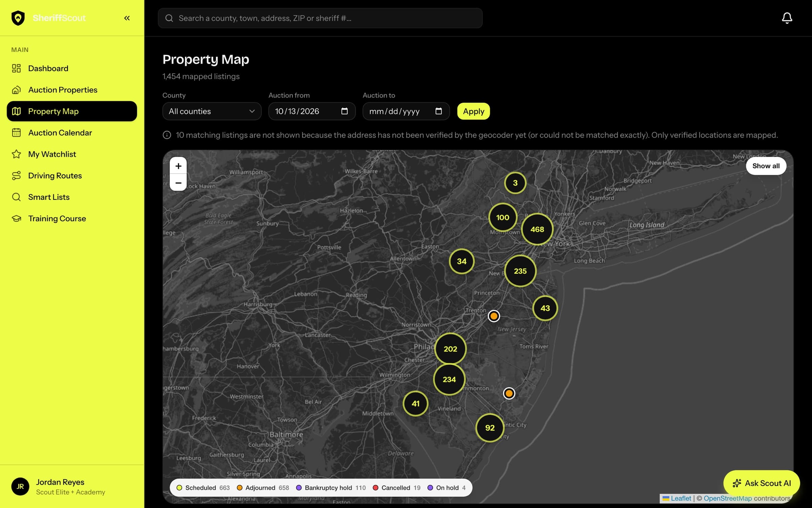
Task: Zoom in on the map
Action: (178, 166)
